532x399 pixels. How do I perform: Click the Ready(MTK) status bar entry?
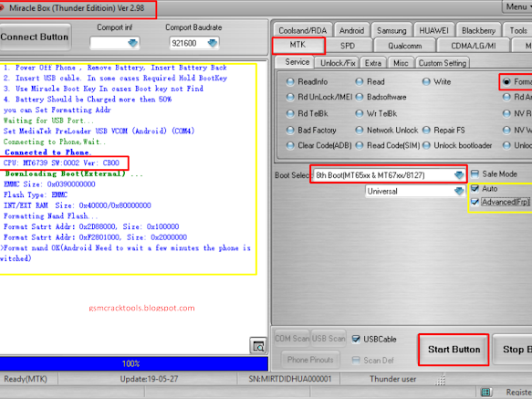(26, 379)
